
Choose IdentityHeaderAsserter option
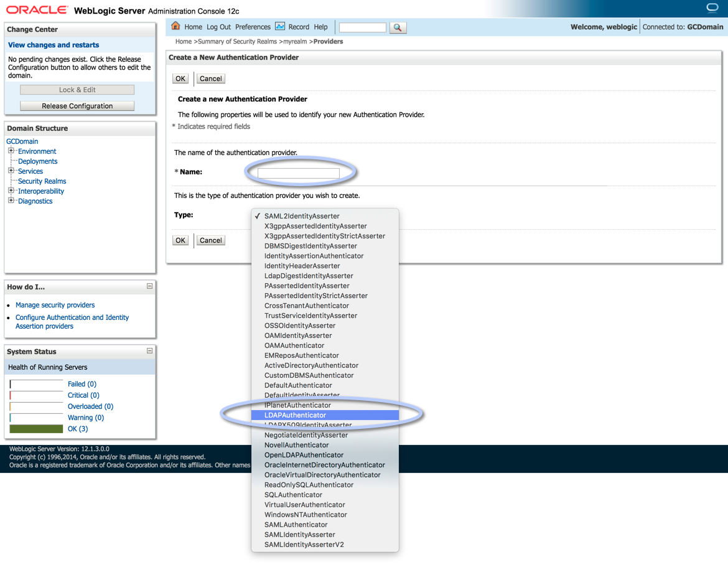point(325,266)
